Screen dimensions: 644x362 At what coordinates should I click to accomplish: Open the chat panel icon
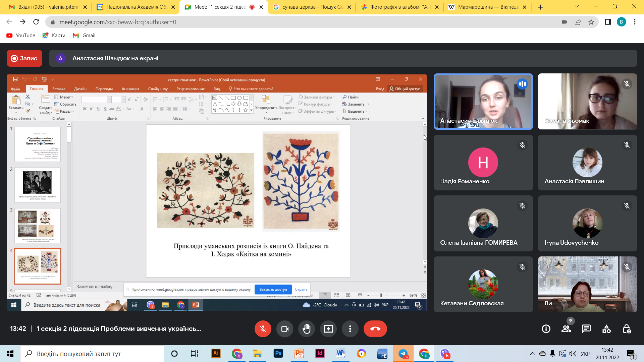point(586,329)
